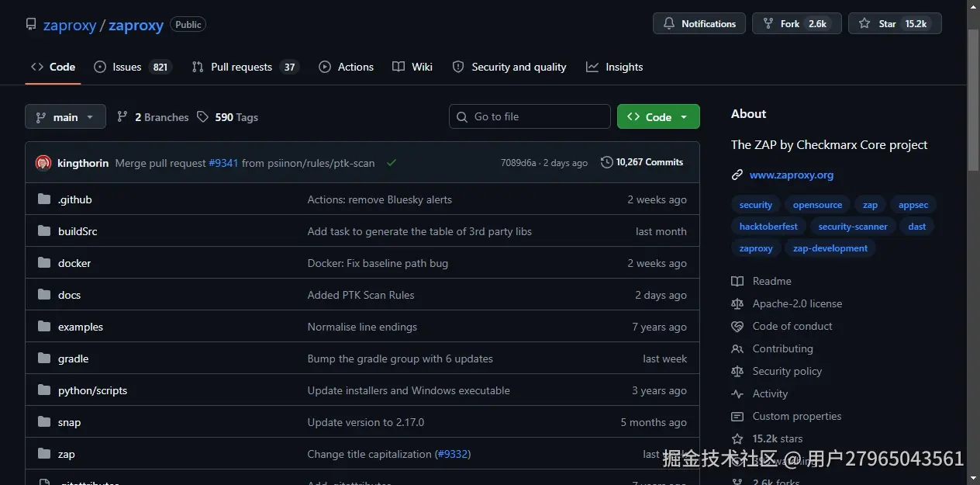Switch to Pull requests tab
Screen dimensions: 980x485
(x=245, y=67)
